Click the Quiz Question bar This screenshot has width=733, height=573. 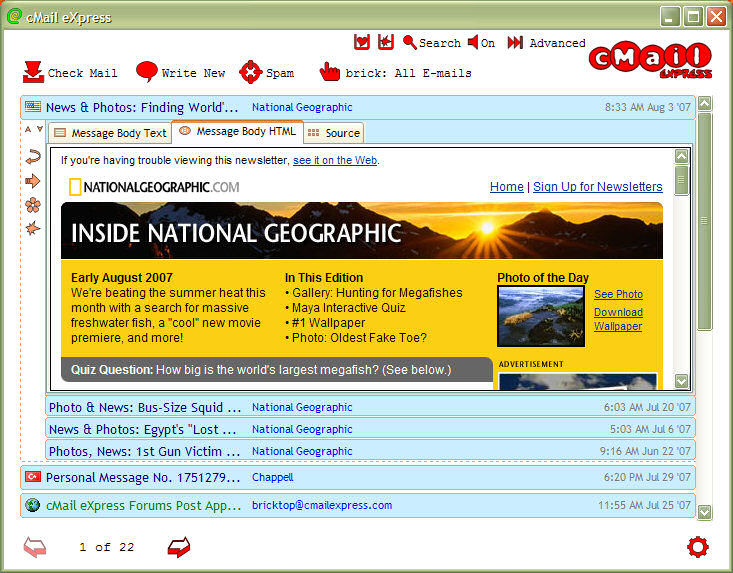pos(277,370)
